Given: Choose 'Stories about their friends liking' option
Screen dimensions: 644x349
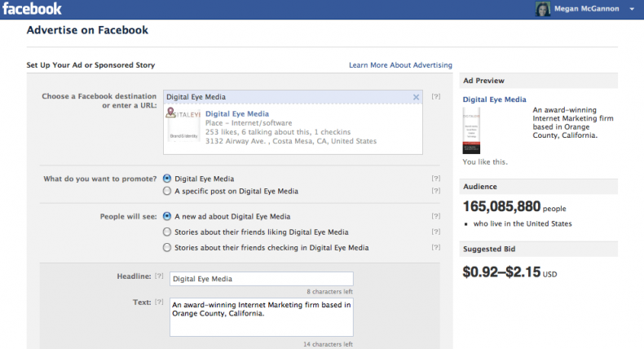Looking at the screenshot, I should pyautogui.click(x=167, y=232).
